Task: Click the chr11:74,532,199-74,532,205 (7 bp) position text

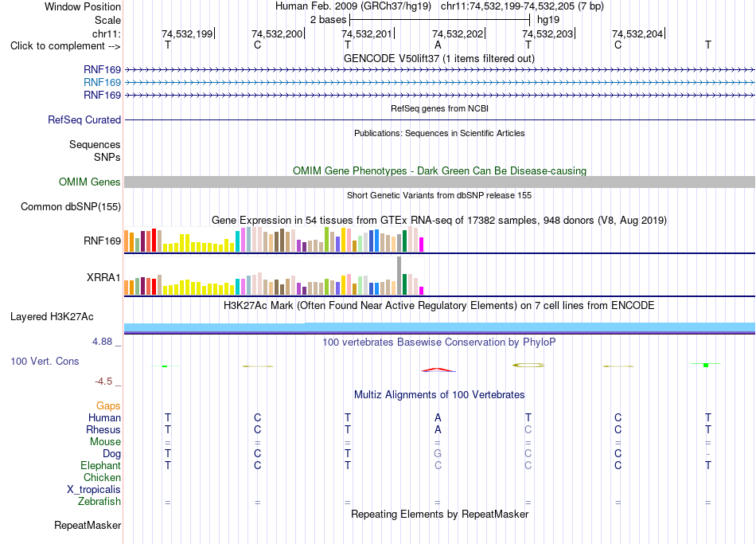Action: coord(522,6)
